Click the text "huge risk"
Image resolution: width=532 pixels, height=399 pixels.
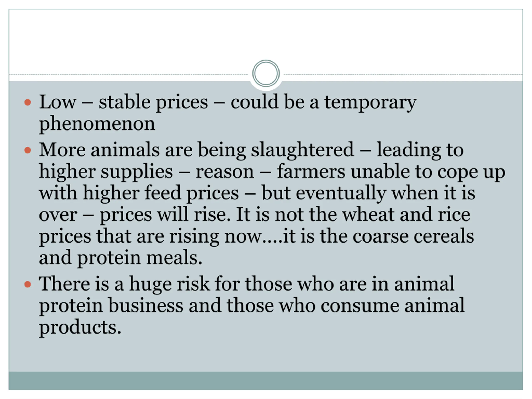[169, 284]
